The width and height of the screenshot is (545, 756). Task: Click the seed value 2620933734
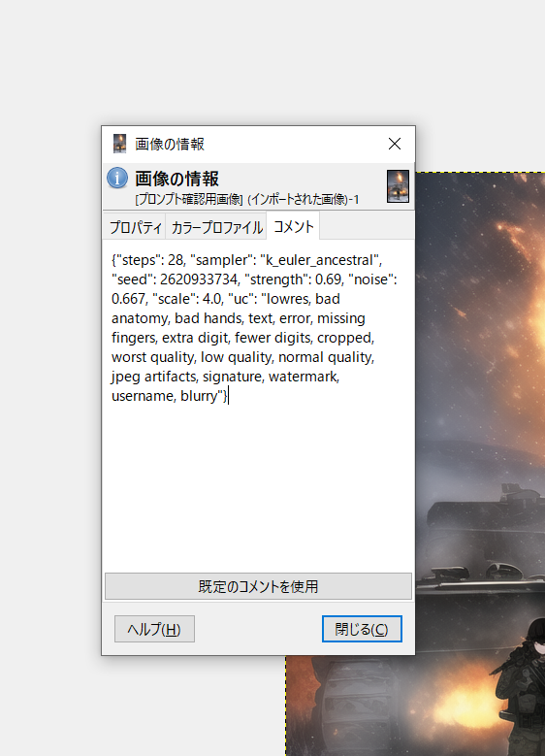[x=199, y=279]
